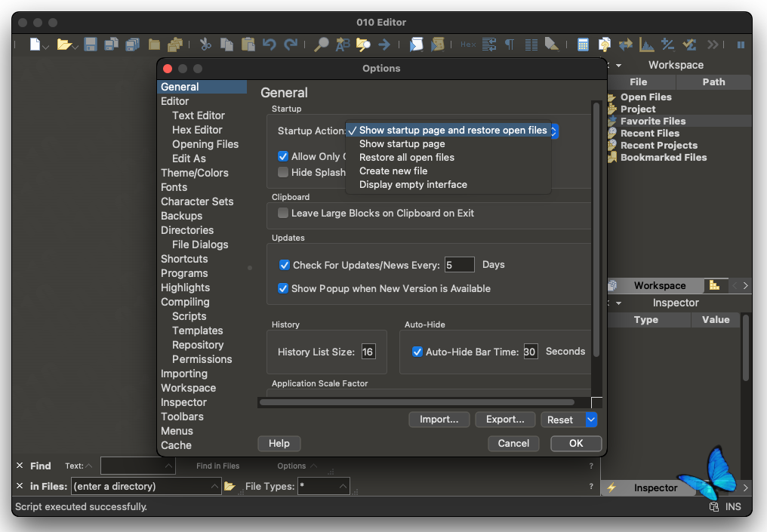767x532 pixels.
Task: Click the Hex Operations plus-minus icon
Action: point(667,45)
